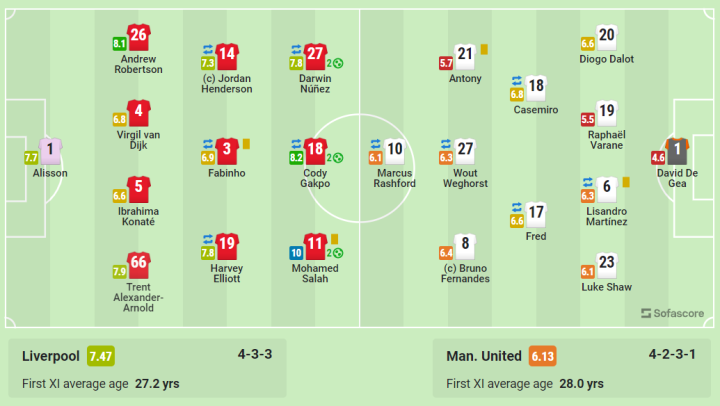Open Cody Gakpo's number 18 shirt
Screen dimensions: 720x406
tap(315, 151)
